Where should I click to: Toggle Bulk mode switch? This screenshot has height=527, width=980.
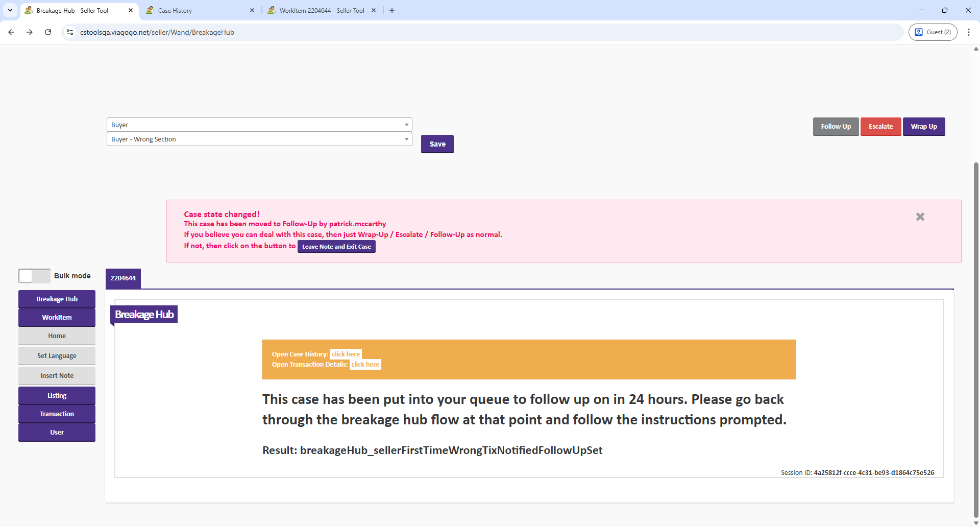coord(34,276)
